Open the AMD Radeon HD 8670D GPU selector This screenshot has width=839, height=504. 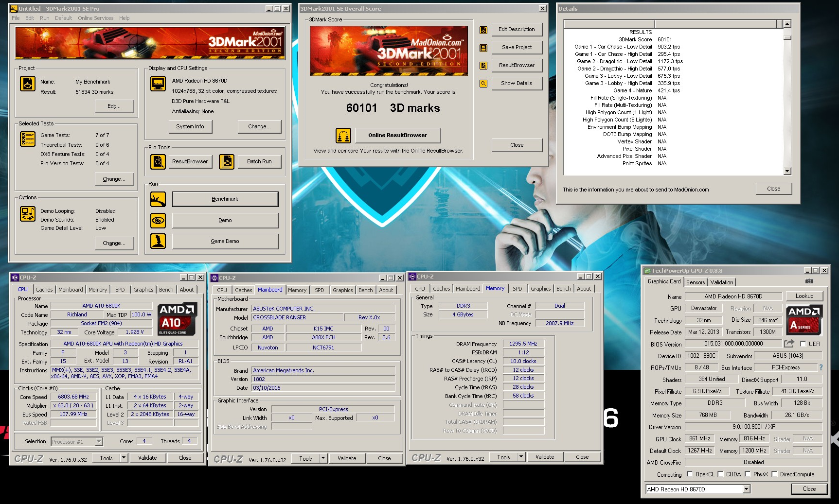pyautogui.click(x=698, y=489)
